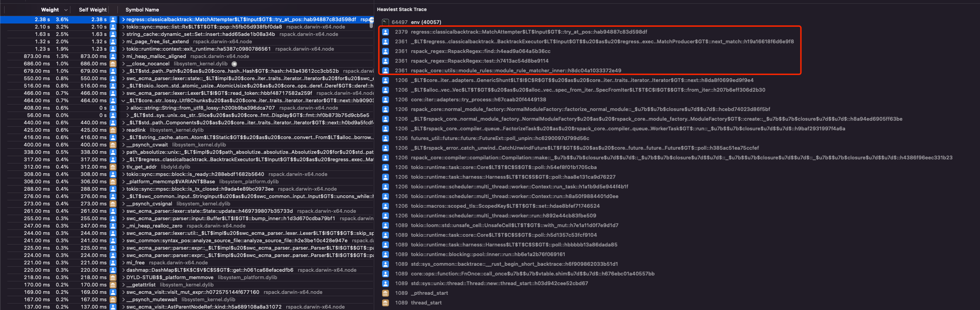
Task: Expand the __getattrlist row
Action: coord(123,285)
